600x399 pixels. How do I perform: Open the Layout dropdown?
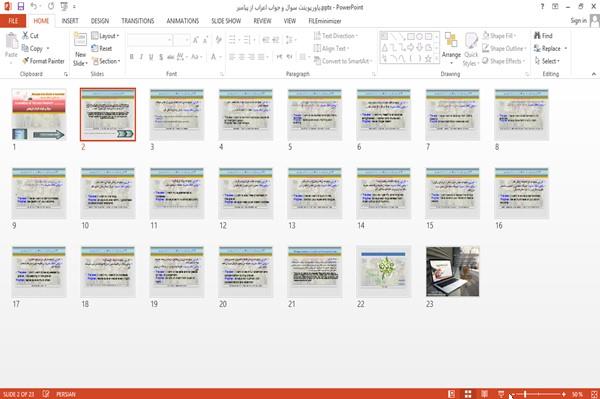[x=106, y=36]
